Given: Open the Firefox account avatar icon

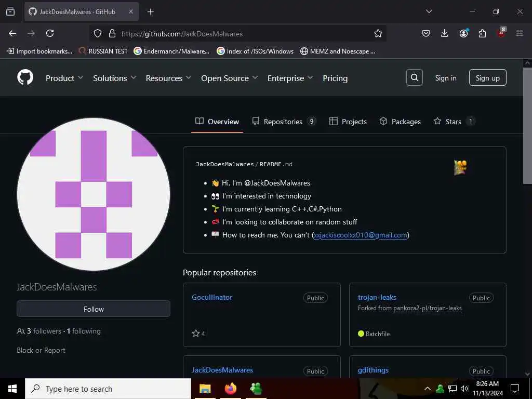Looking at the screenshot, I should point(464,33).
